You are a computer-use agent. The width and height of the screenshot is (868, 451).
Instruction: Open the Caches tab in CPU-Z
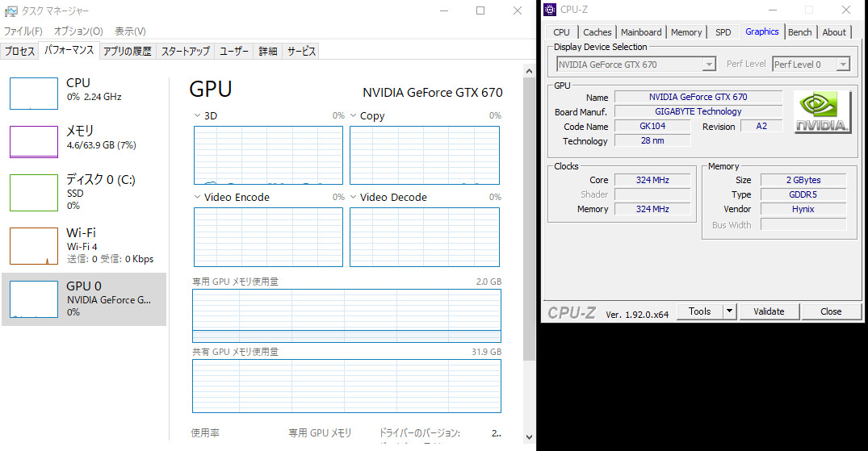click(598, 32)
